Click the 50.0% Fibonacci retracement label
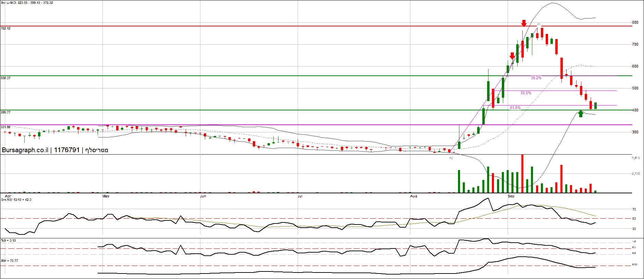 [x=526, y=93]
